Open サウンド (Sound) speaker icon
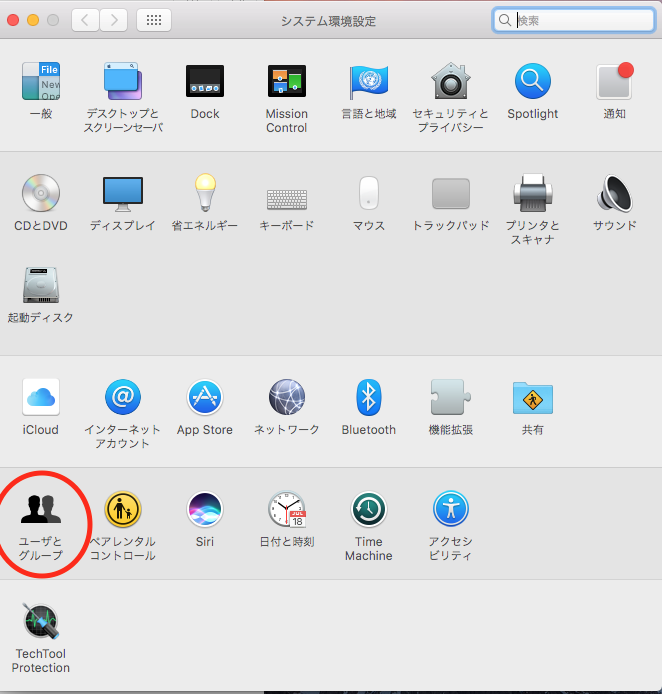The image size is (662, 694). pos(615,193)
